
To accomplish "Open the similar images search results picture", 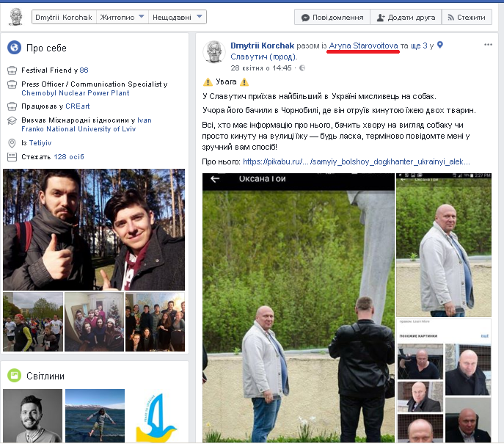I will [444, 380].
